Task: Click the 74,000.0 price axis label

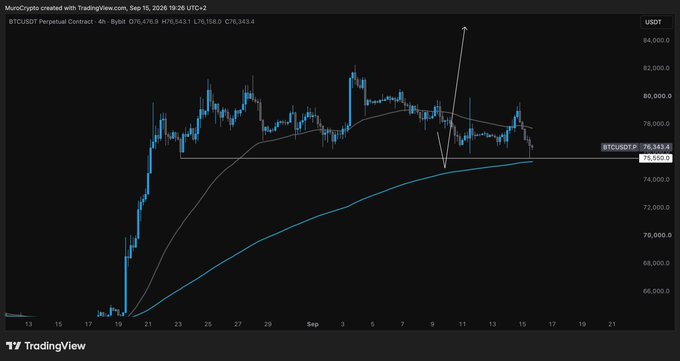Action: click(657, 180)
